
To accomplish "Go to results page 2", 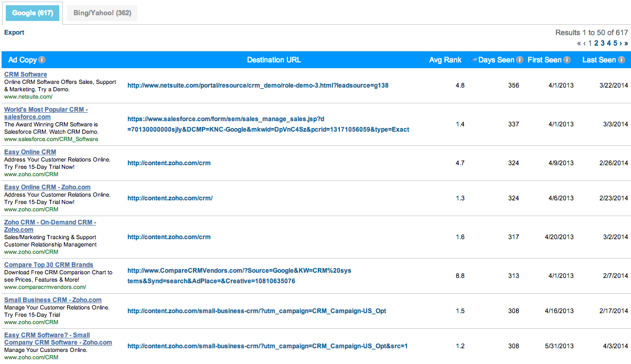I will (x=596, y=43).
